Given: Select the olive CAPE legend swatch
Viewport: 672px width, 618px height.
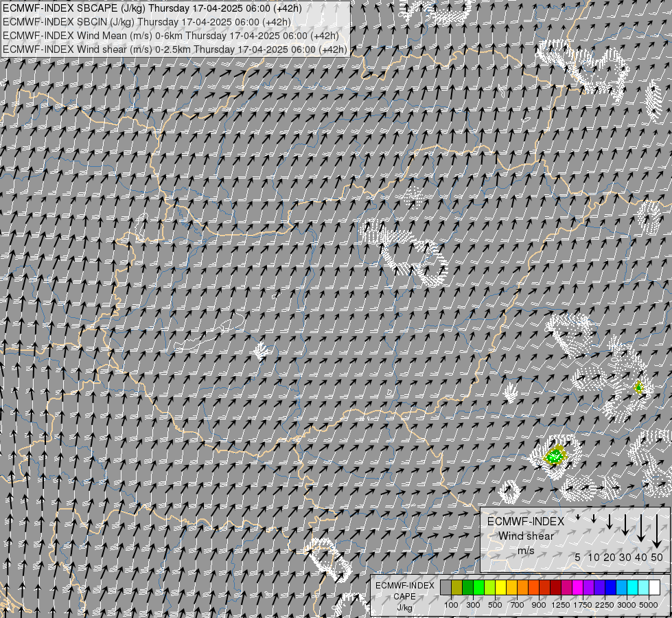Looking at the screenshot, I should pos(456,587).
